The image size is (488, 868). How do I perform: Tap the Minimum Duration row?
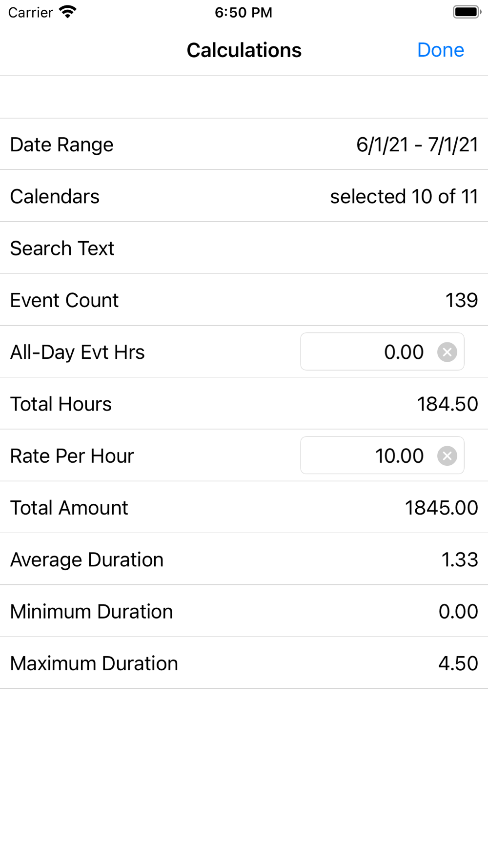click(244, 611)
